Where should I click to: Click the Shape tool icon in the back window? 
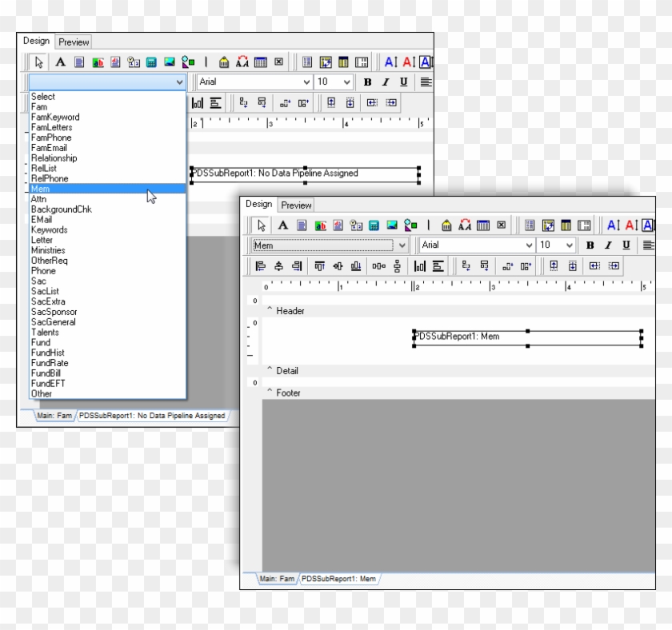[188, 62]
